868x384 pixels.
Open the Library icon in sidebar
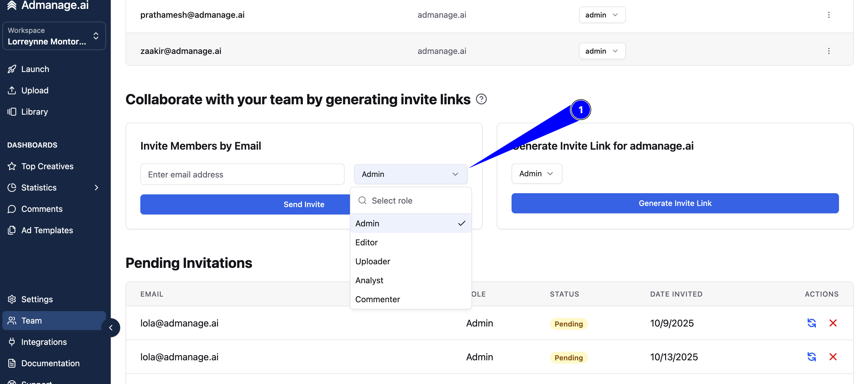(x=12, y=112)
